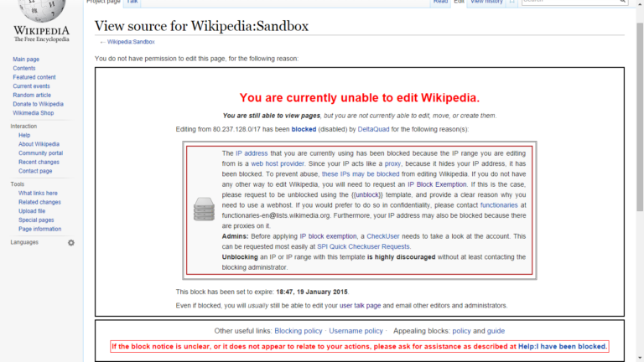Open the Upload file link
This screenshot has width=644, height=362.
click(32, 211)
